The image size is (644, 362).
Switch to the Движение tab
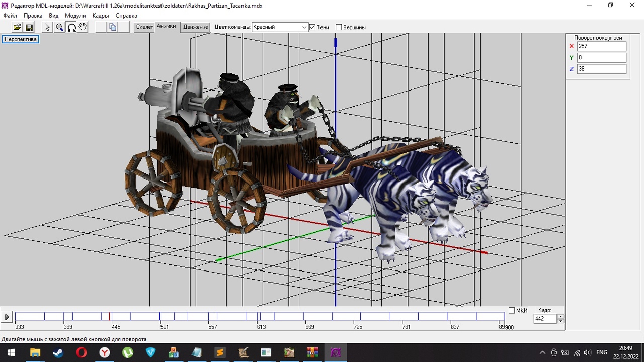coord(196,27)
